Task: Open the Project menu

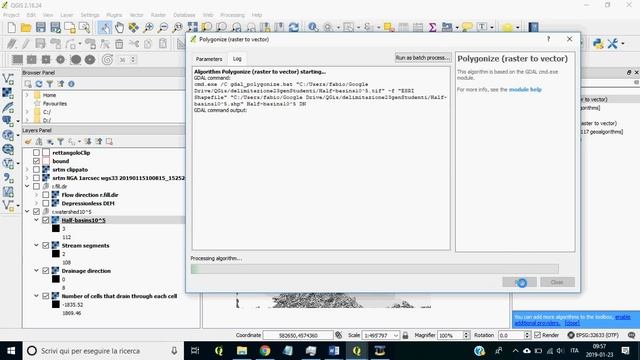Action: [11, 15]
